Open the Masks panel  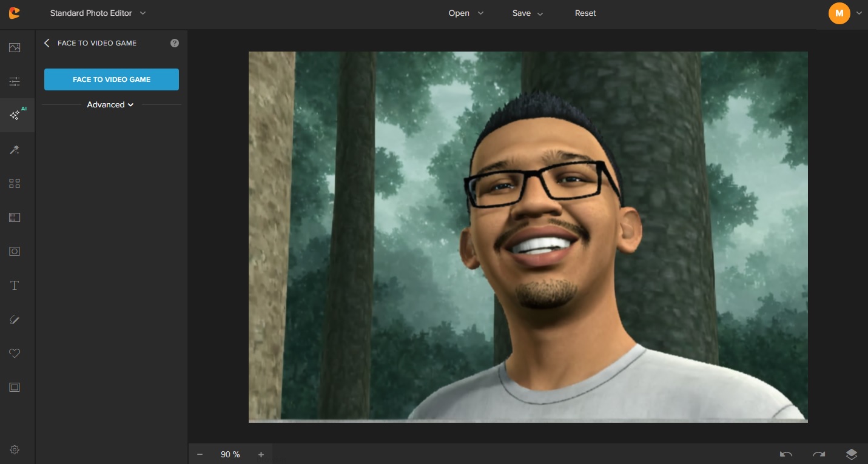(x=15, y=217)
